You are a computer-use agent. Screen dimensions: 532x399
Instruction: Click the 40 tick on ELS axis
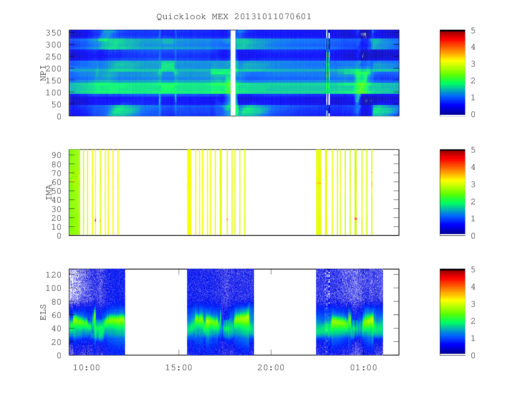[x=56, y=329]
